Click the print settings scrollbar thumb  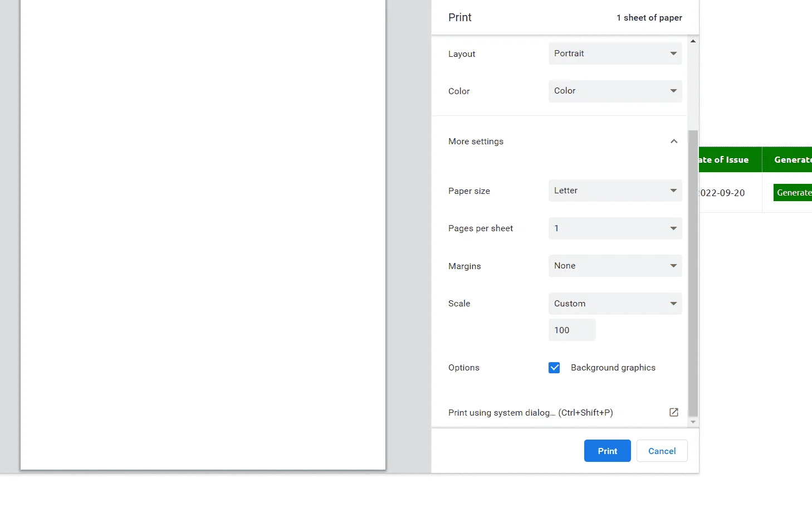click(693, 273)
